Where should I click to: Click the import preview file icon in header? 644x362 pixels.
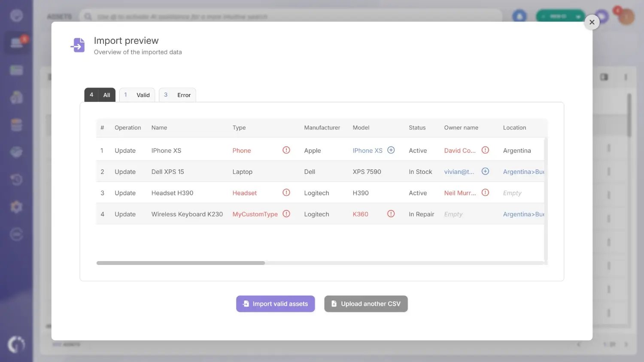click(x=77, y=45)
